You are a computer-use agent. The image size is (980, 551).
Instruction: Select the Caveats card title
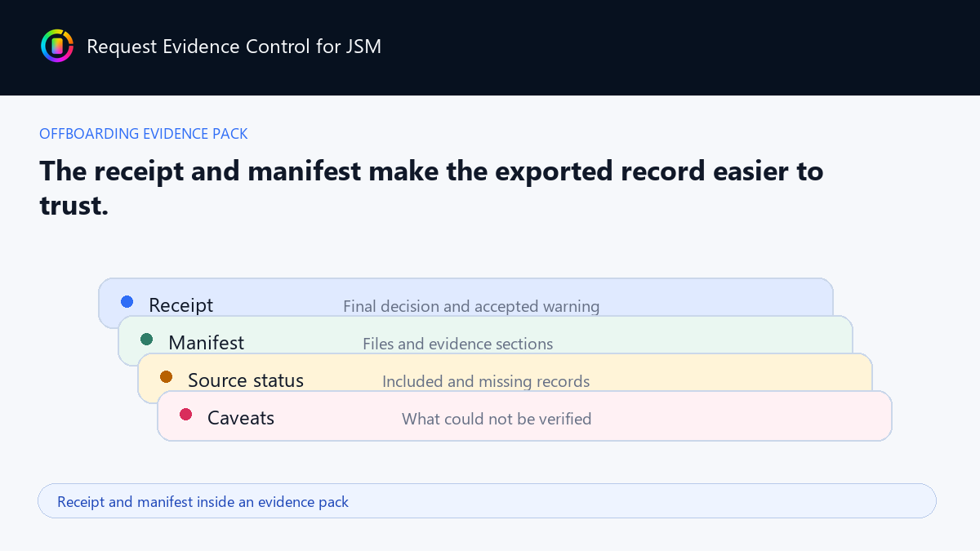click(241, 418)
